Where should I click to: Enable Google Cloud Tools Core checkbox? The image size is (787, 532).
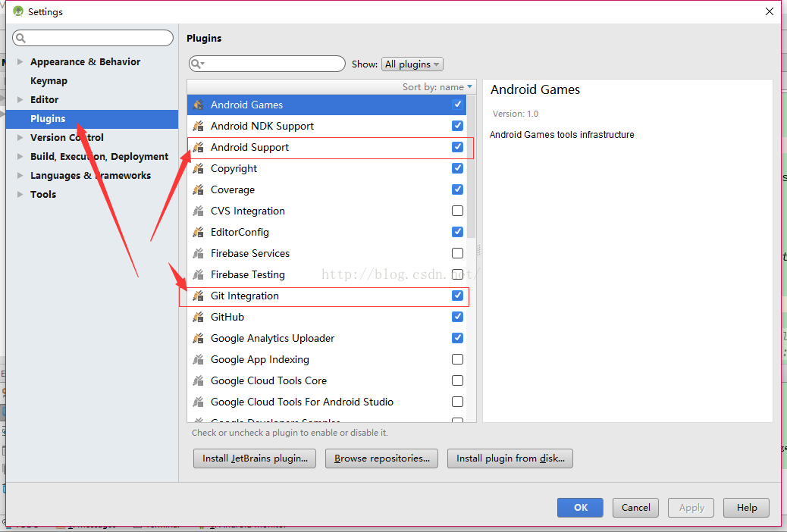coord(457,380)
